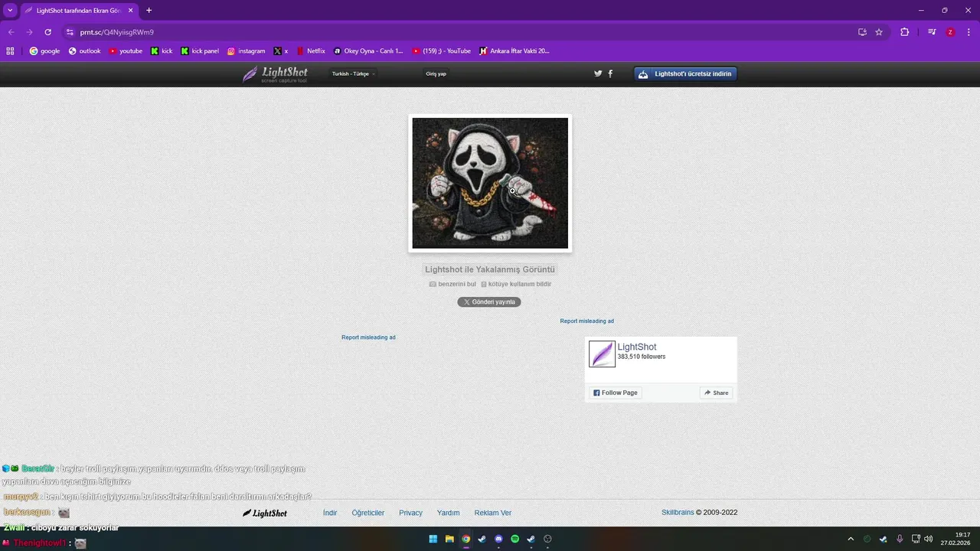Screen dimensions: 980x551
Task: Open the x bookmark
Action: point(281,51)
